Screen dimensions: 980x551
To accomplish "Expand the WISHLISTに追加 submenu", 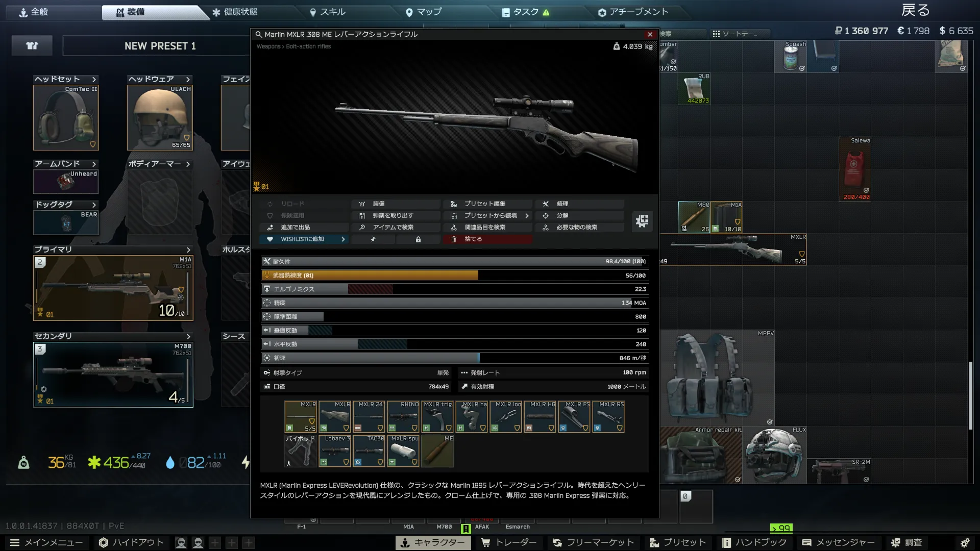I will click(x=343, y=239).
